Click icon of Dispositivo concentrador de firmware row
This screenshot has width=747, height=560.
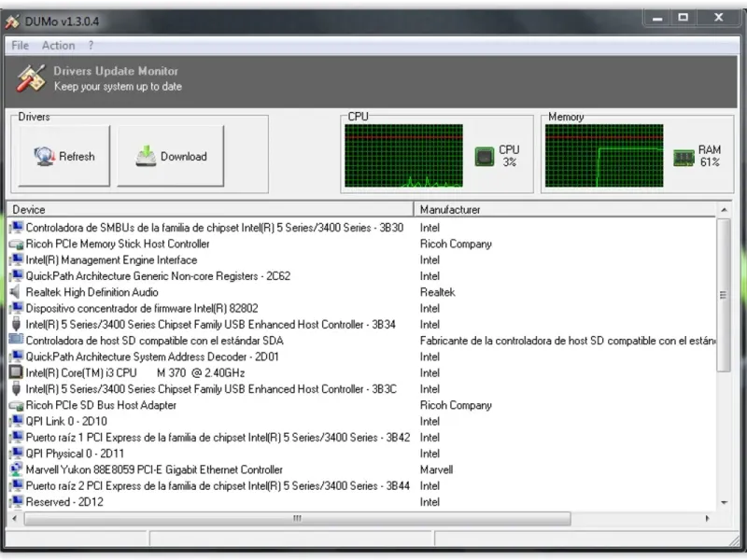pos(17,308)
